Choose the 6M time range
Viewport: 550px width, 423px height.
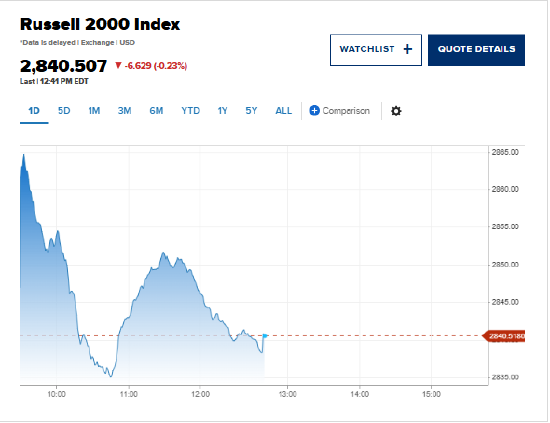156,111
